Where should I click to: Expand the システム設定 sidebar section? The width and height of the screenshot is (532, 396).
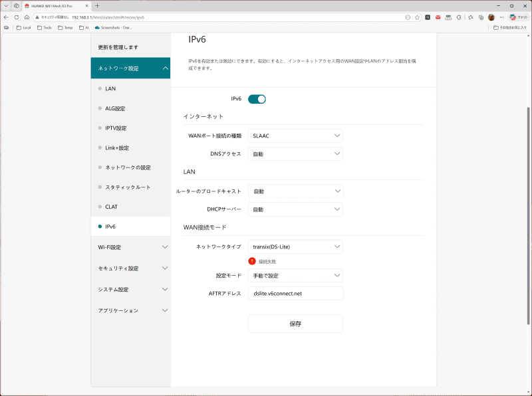[130, 289]
